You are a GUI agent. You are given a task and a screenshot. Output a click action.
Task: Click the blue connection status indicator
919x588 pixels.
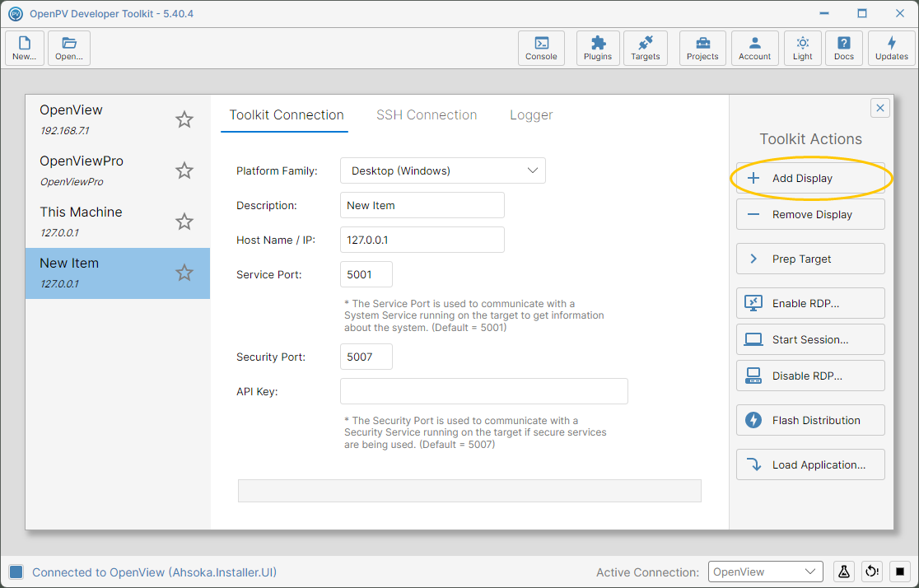[16, 572]
